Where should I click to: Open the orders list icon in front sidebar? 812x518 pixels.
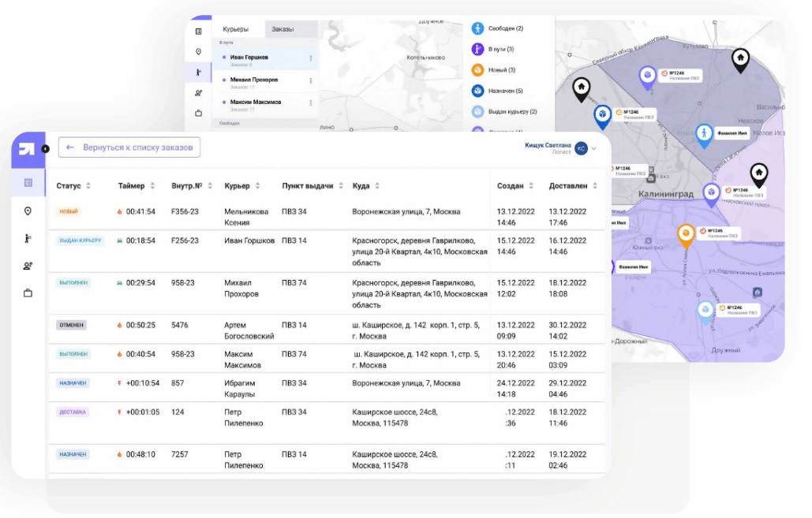(28, 183)
